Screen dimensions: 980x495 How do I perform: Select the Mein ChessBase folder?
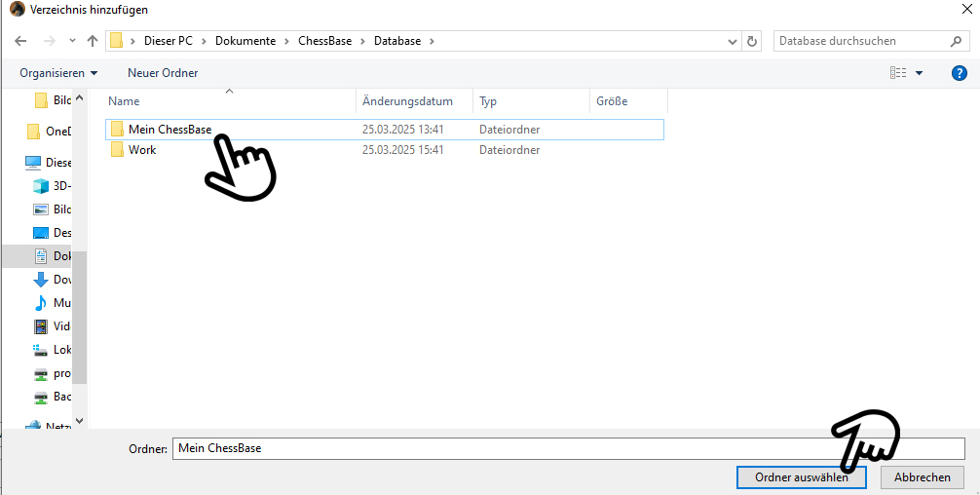[x=170, y=129]
